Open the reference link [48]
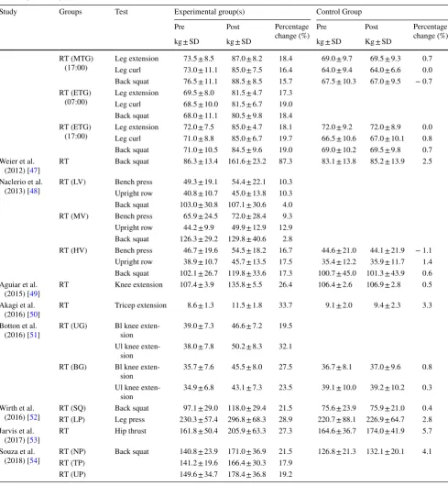 pos(34,191)
